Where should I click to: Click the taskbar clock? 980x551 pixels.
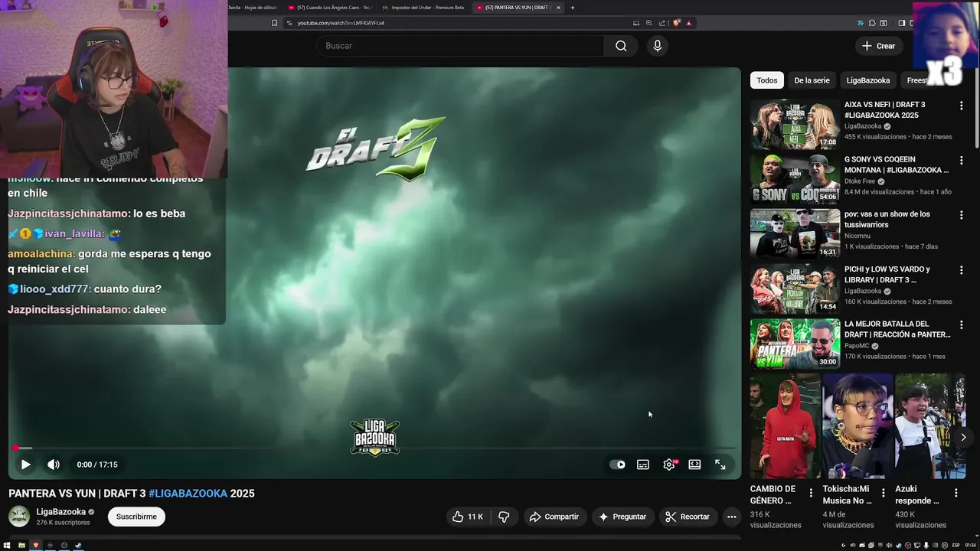pyautogui.click(x=970, y=546)
